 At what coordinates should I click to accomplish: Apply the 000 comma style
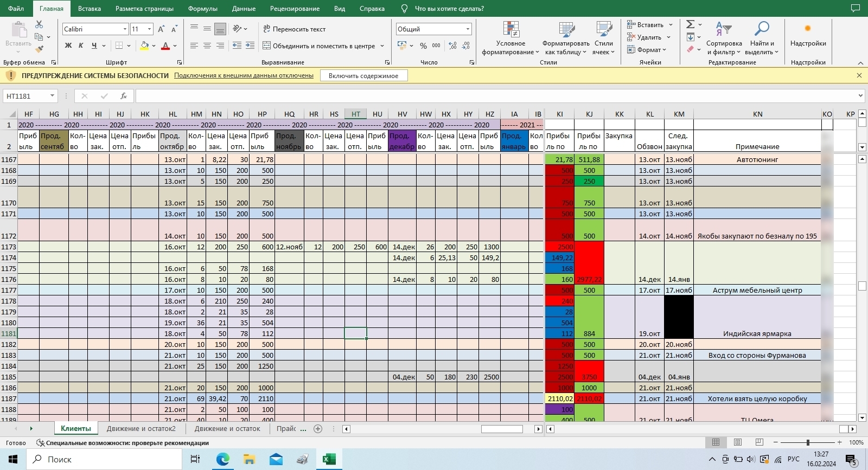pyautogui.click(x=436, y=46)
